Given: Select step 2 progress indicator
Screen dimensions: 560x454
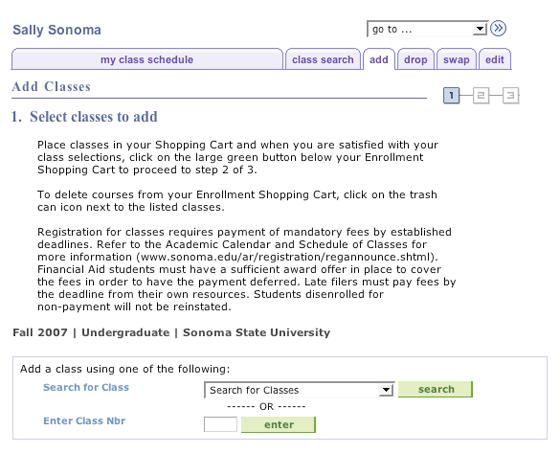Looking at the screenshot, I should point(481,95).
